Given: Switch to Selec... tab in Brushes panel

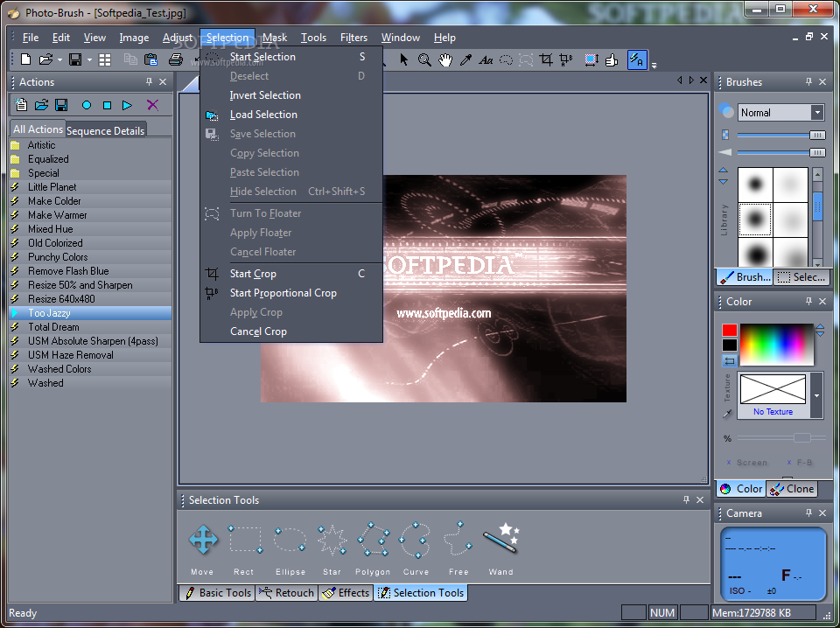Looking at the screenshot, I should click(x=801, y=277).
